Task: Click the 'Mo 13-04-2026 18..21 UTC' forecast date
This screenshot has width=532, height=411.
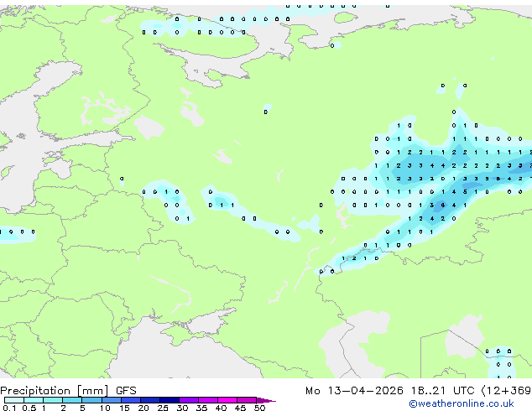Action: coord(390,391)
